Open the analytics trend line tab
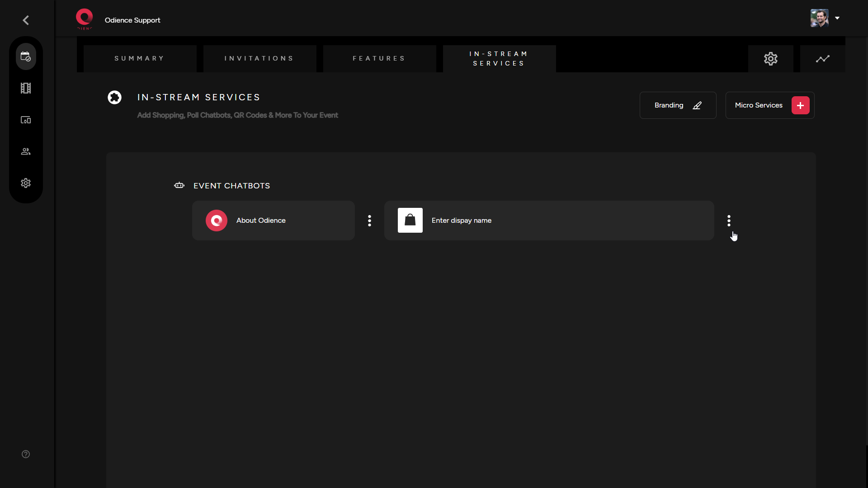 (822, 59)
